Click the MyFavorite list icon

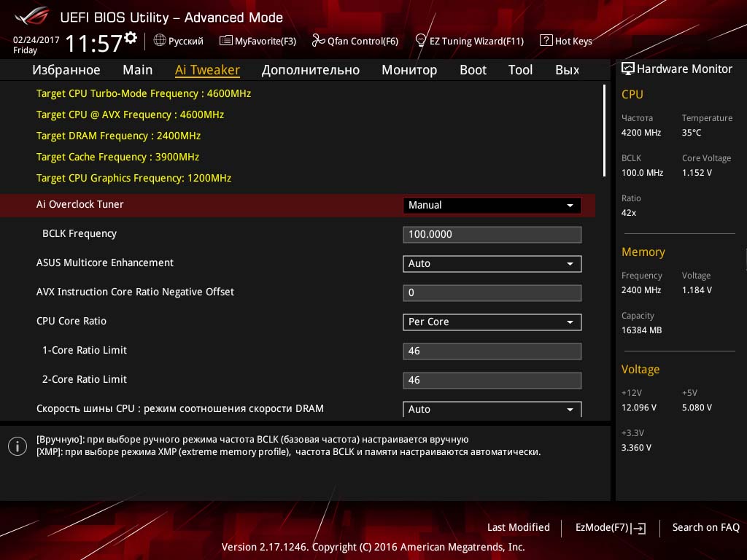pos(225,41)
